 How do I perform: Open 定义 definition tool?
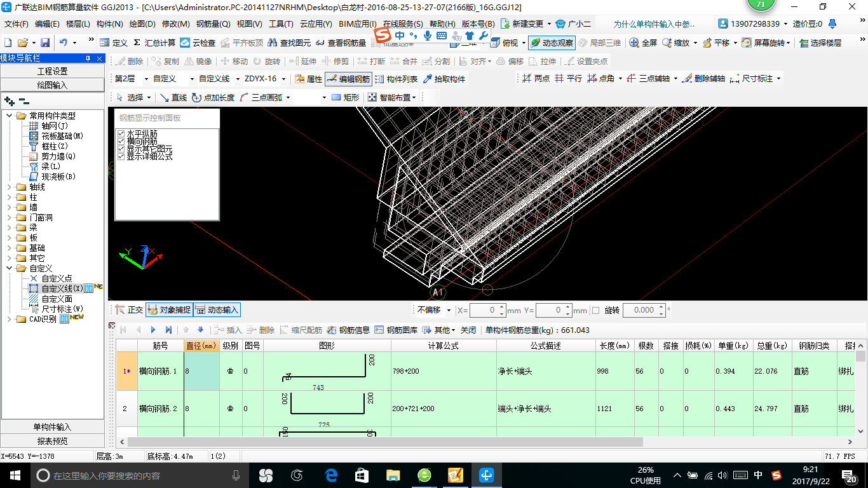[114, 43]
